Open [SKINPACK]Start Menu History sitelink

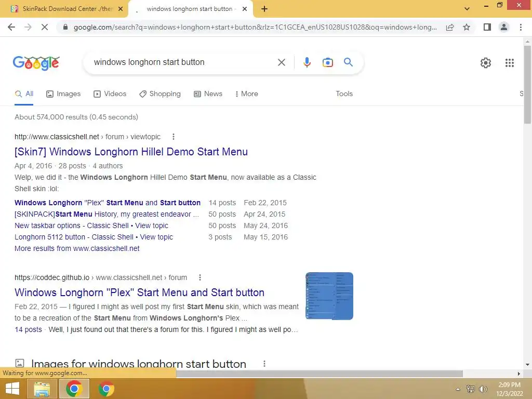[107, 215]
